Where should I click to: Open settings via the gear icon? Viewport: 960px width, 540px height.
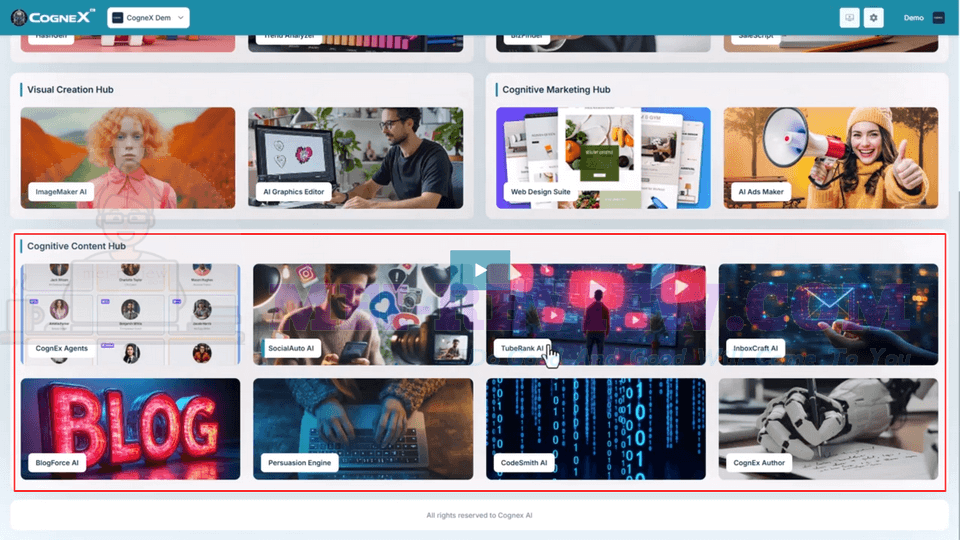[x=874, y=18]
